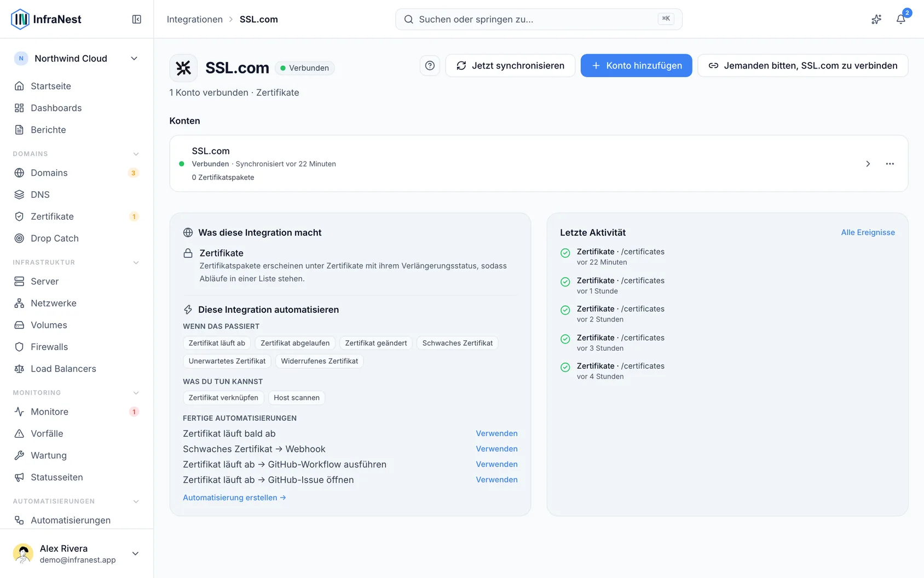Click Jetzt synchronisieren button
924x578 pixels.
(510, 66)
